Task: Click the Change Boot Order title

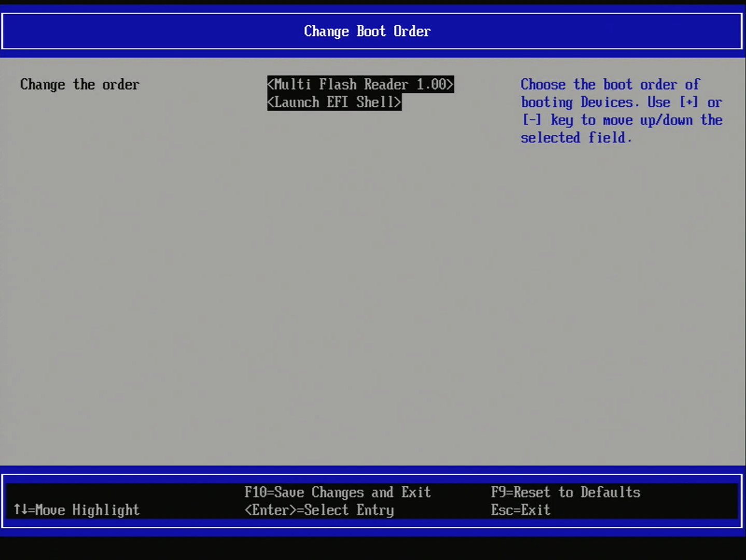Action: coord(367,31)
